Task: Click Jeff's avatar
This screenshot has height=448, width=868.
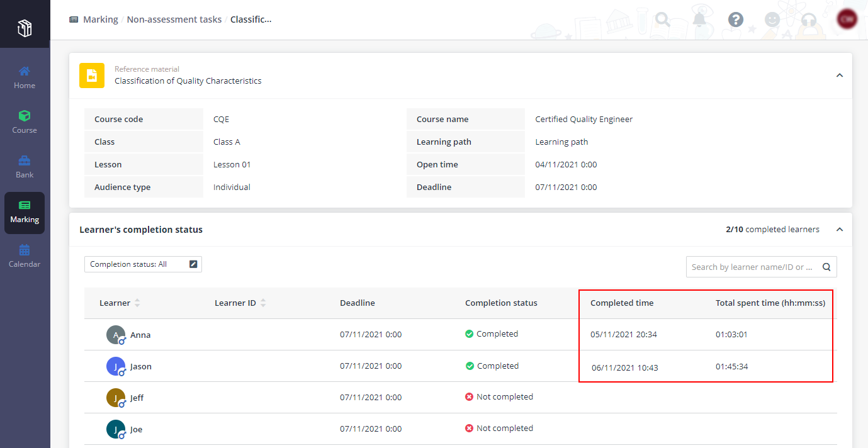Action: [116, 398]
